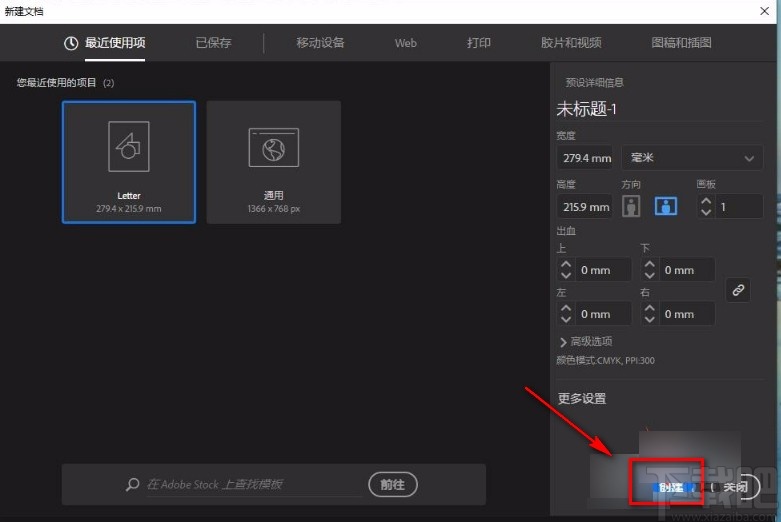The image size is (781, 522).
Task: Choose landscape orientation icon
Action: [666, 206]
